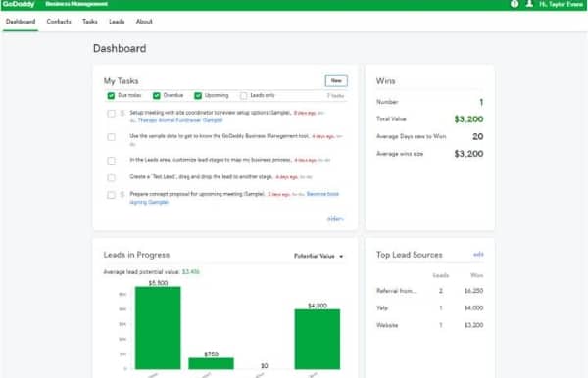Click the '7 tasks' count label
This screenshot has height=378, width=588.
335,96
